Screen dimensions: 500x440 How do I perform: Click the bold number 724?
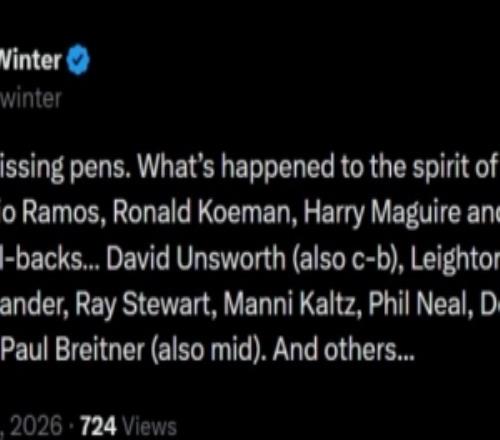point(99,426)
